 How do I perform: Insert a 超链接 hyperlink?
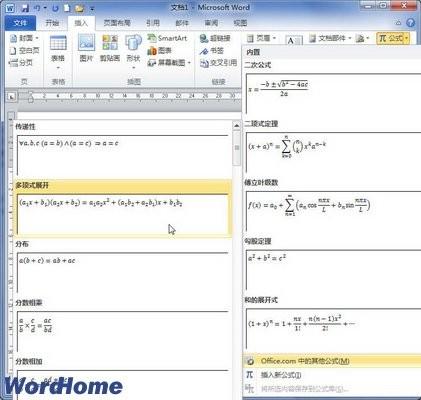pyautogui.click(x=215, y=38)
